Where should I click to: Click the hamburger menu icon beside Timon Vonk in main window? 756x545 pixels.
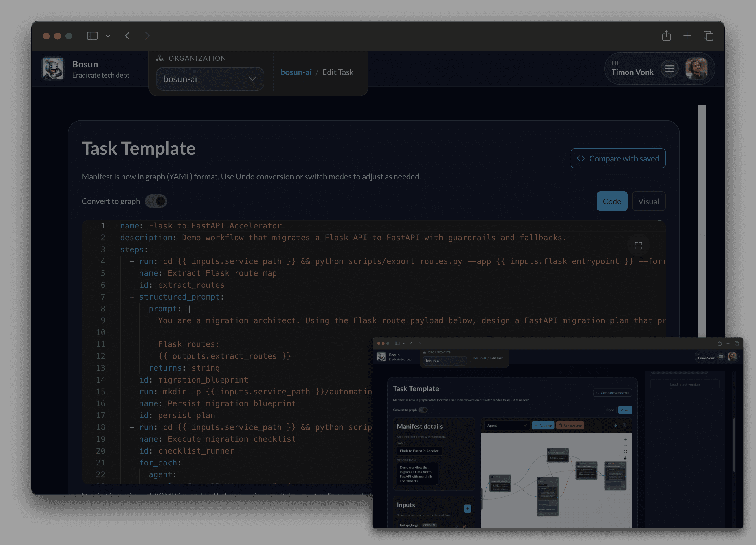coord(669,69)
